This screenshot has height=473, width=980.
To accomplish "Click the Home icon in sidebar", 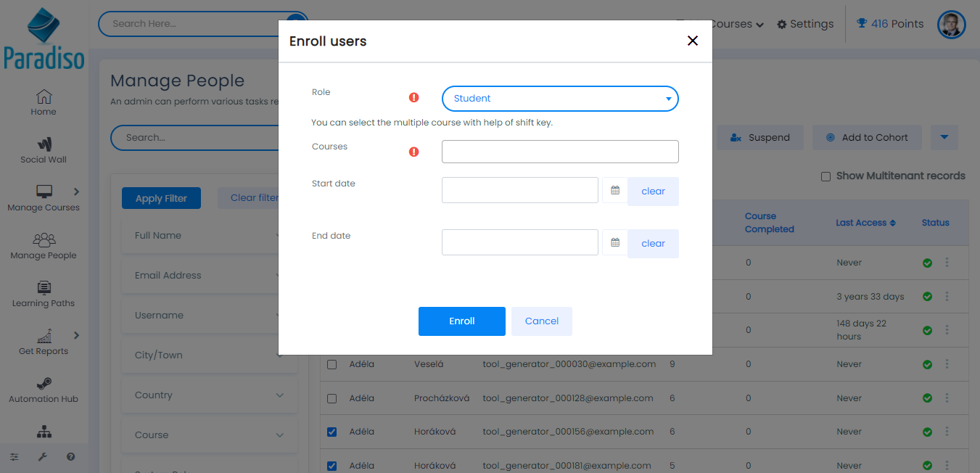I will coord(44,102).
